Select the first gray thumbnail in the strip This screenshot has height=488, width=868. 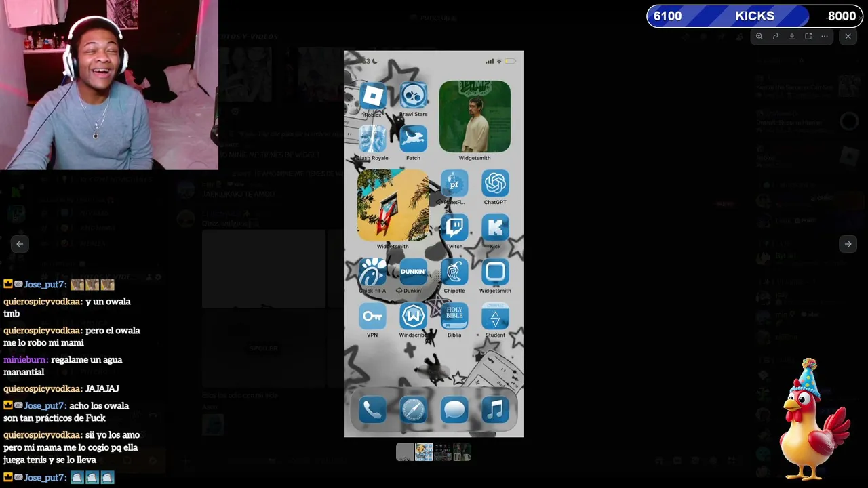tap(405, 451)
